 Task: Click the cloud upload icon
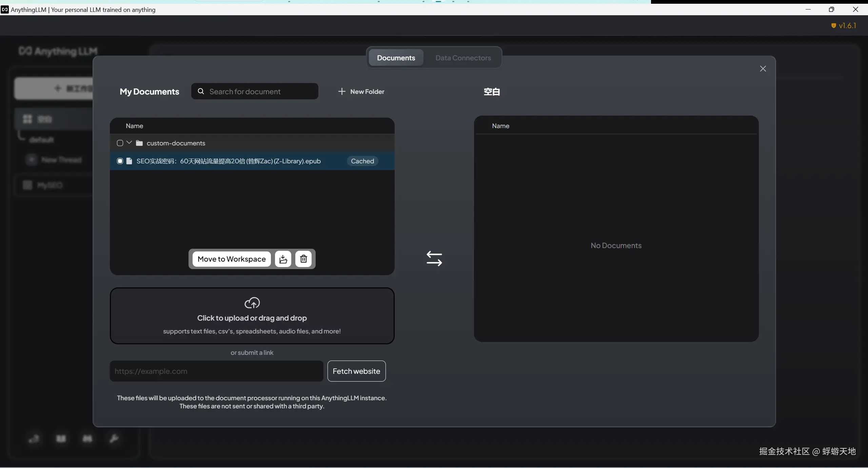(x=252, y=303)
